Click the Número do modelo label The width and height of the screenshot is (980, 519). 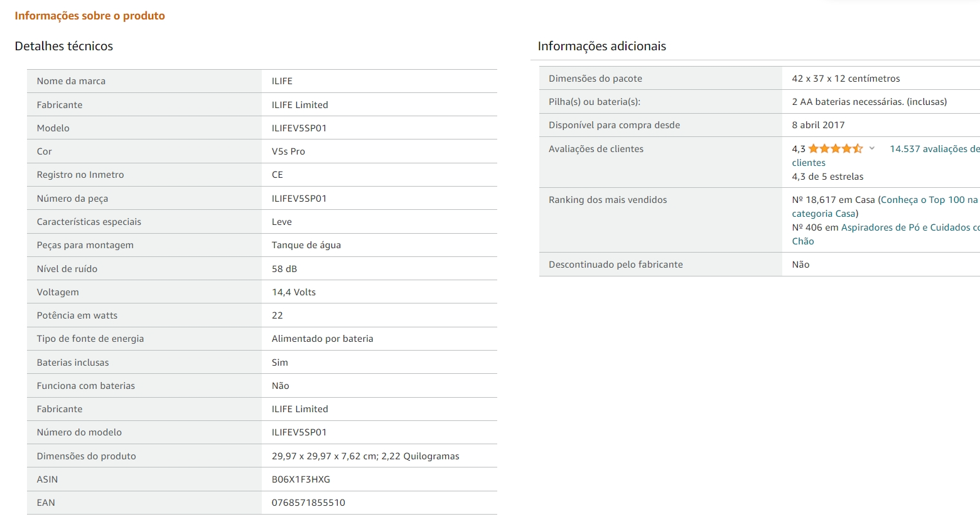79,432
